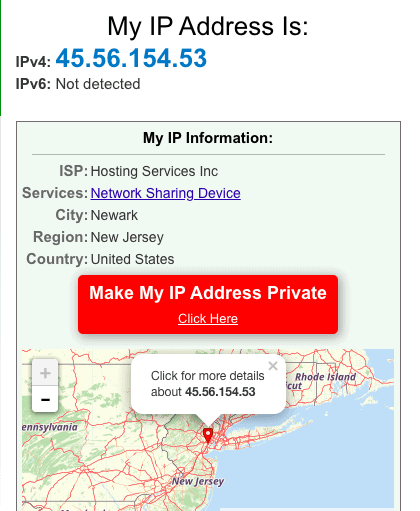Click the United States country value
420x511 pixels.
point(132,259)
